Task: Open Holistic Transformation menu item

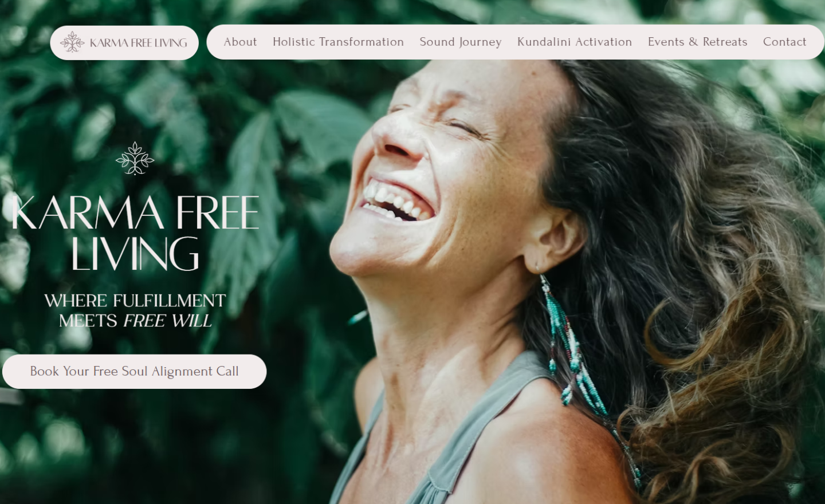Action: pos(338,42)
